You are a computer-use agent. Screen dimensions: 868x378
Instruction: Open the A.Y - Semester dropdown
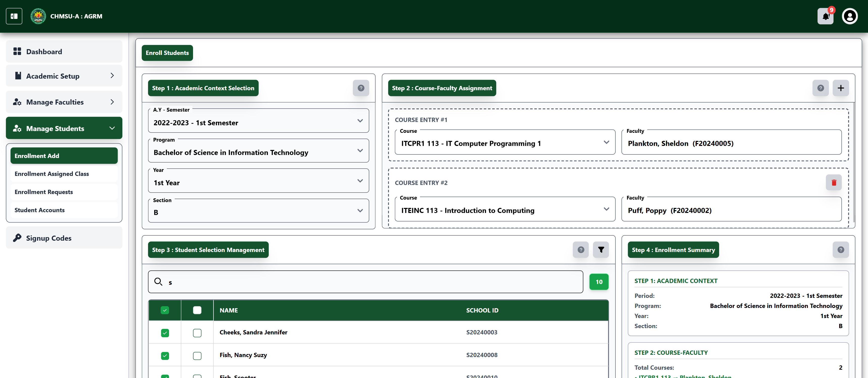(x=258, y=121)
